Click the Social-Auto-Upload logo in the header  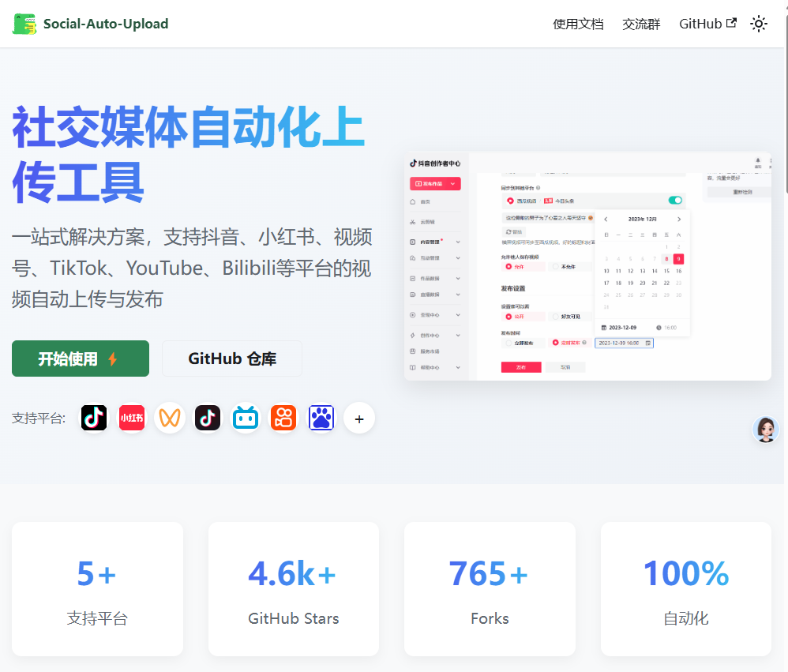[x=91, y=24]
